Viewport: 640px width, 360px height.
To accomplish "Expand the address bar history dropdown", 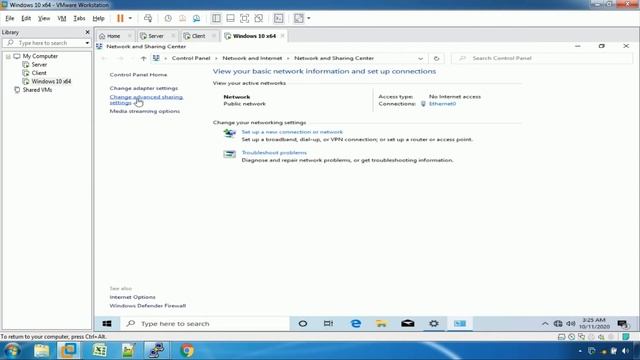I will pyautogui.click(x=420, y=58).
